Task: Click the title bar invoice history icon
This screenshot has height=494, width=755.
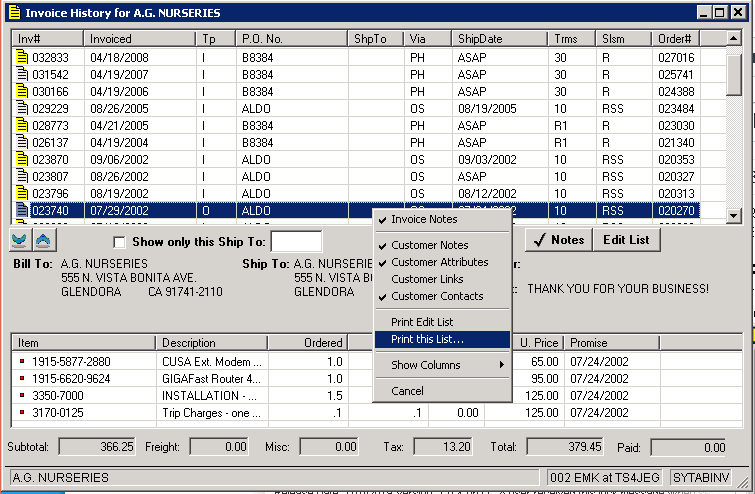Action: pyautogui.click(x=14, y=13)
